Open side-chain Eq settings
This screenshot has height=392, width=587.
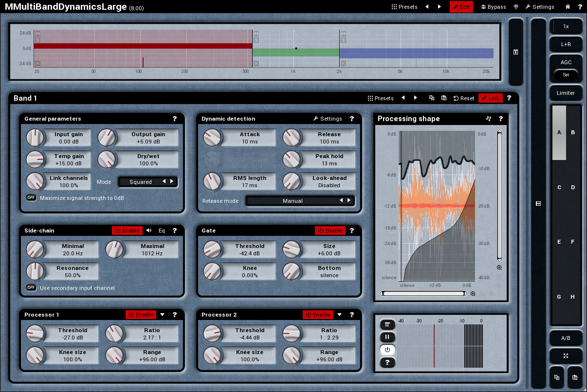click(162, 231)
